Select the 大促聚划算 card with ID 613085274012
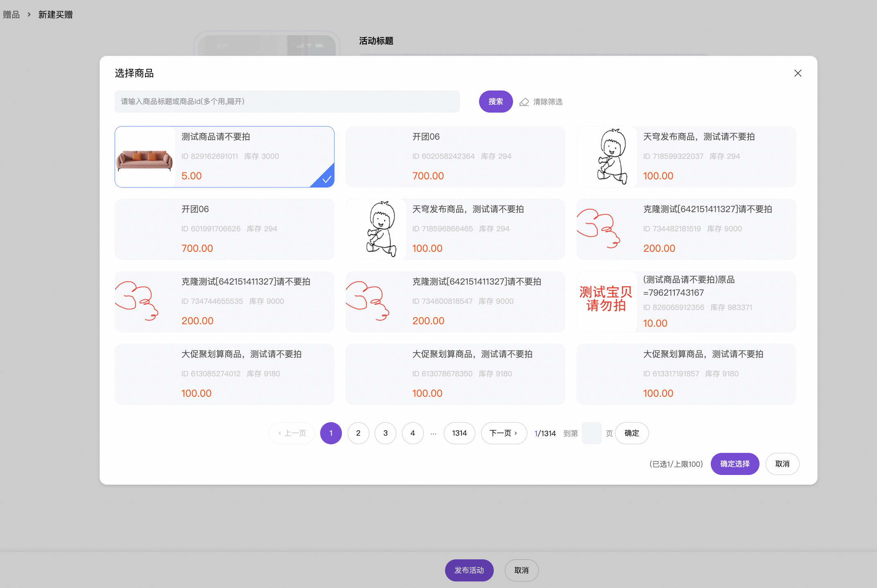The height and width of the screenshot is (588, 877). 224,374
